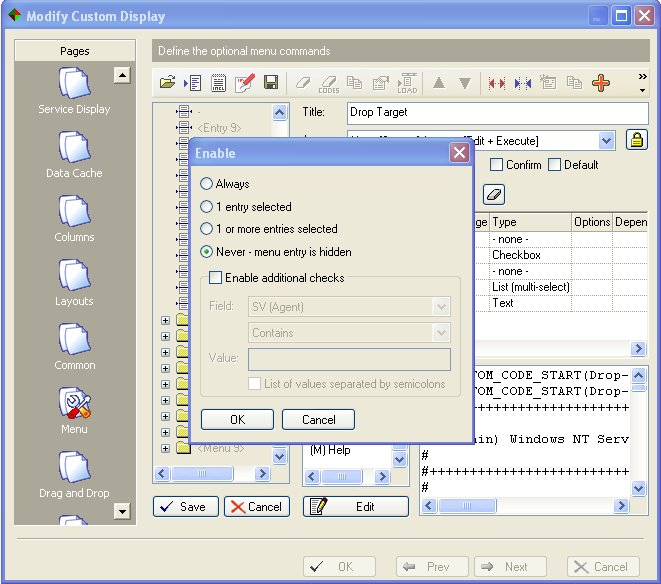Click the yellow padlock icon

[x=635, y=141]
